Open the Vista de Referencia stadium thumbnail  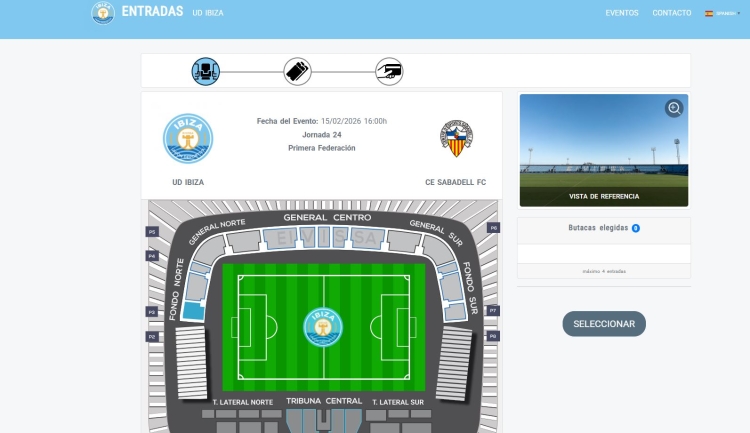coord(604,150)
